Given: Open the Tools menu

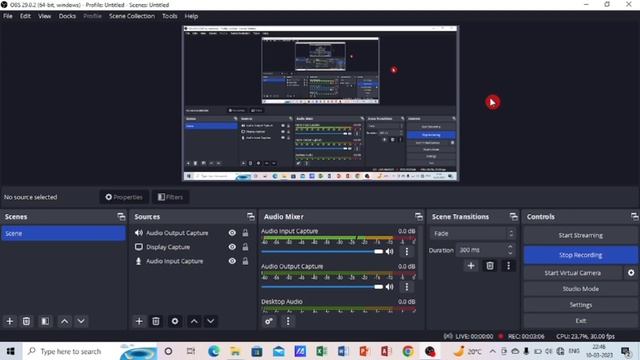Looking at the screenshot, I should pos(170,16).
